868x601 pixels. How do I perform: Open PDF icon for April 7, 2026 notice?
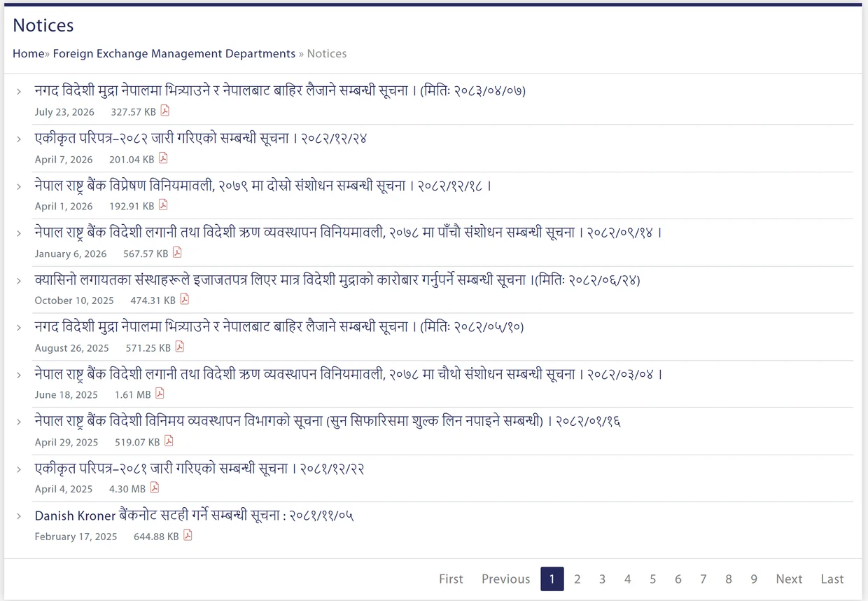point(163,158)
